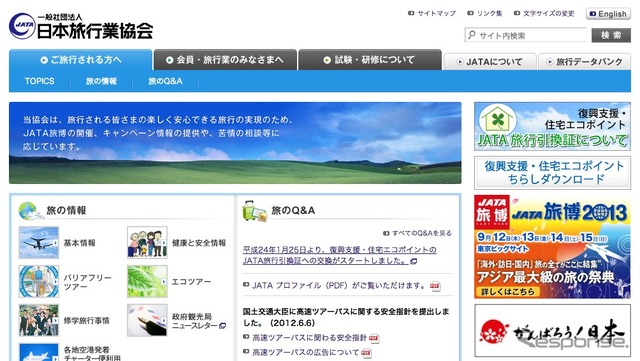Viewport: 640px width, 361px height.
Task: Open 住宅エコポイント ちらしダウンロード banner
Action: tap(552, 173)
